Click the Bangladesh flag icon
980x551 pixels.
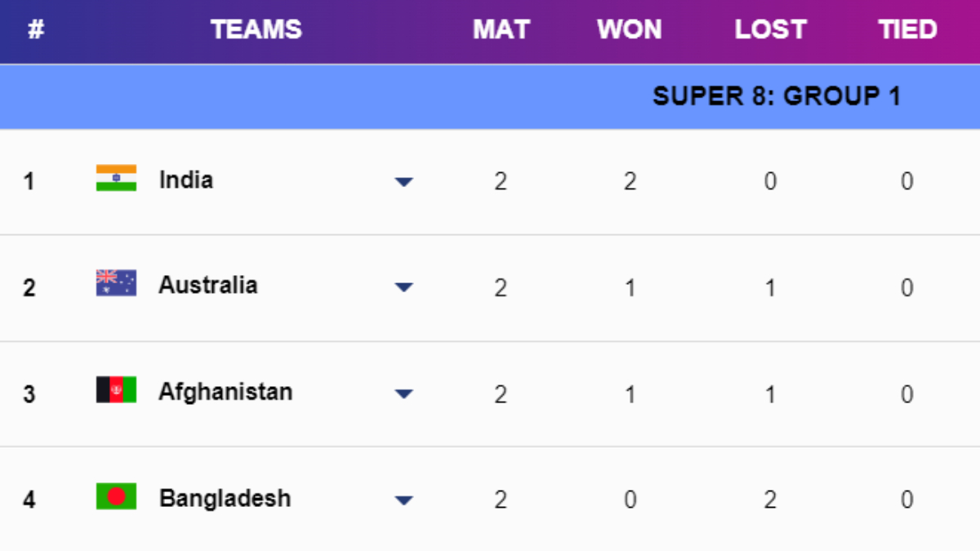116,496
